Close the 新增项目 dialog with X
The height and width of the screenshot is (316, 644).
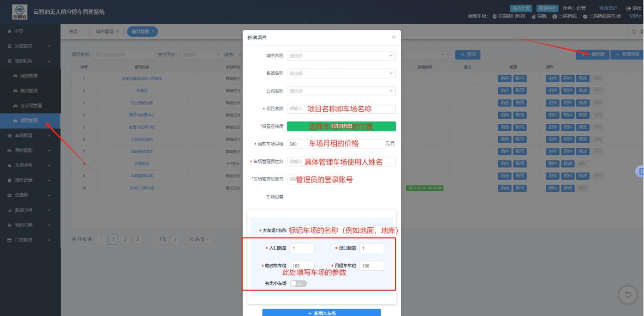[393, 37]
